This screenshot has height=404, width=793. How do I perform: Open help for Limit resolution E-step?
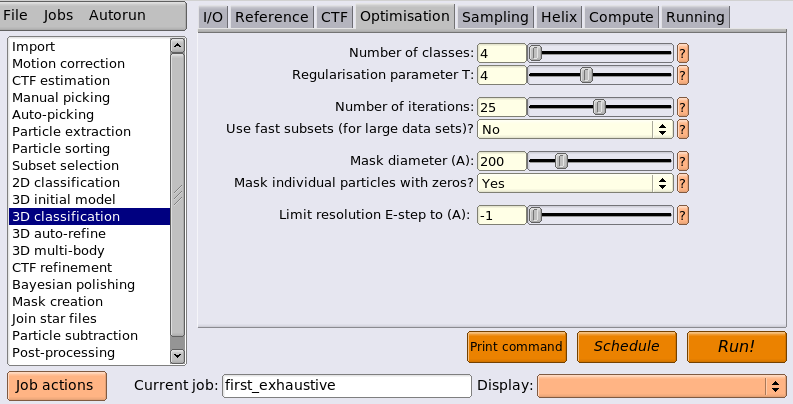coord(683,215)
